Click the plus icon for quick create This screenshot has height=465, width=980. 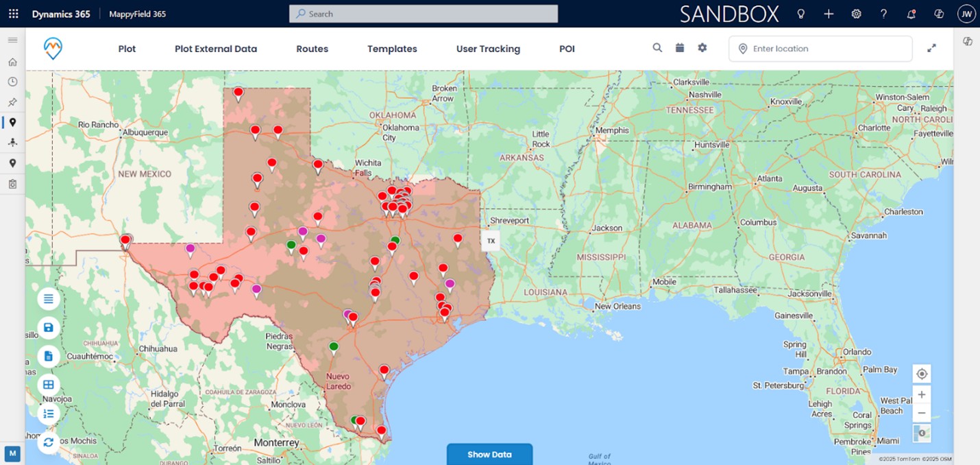coord(829,14)
